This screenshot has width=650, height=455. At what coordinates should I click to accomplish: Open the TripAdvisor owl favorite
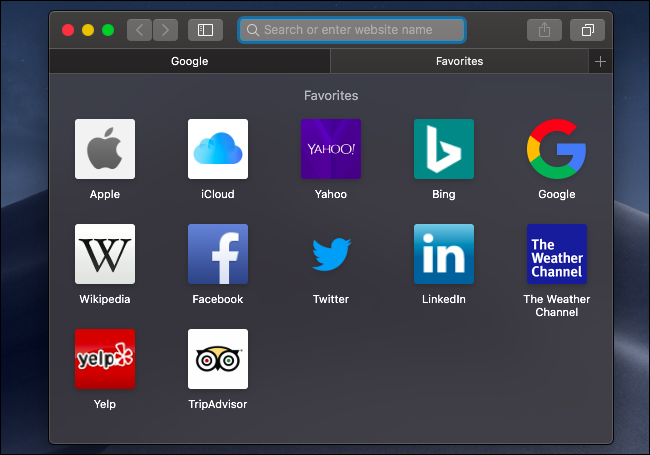[218, 359]
